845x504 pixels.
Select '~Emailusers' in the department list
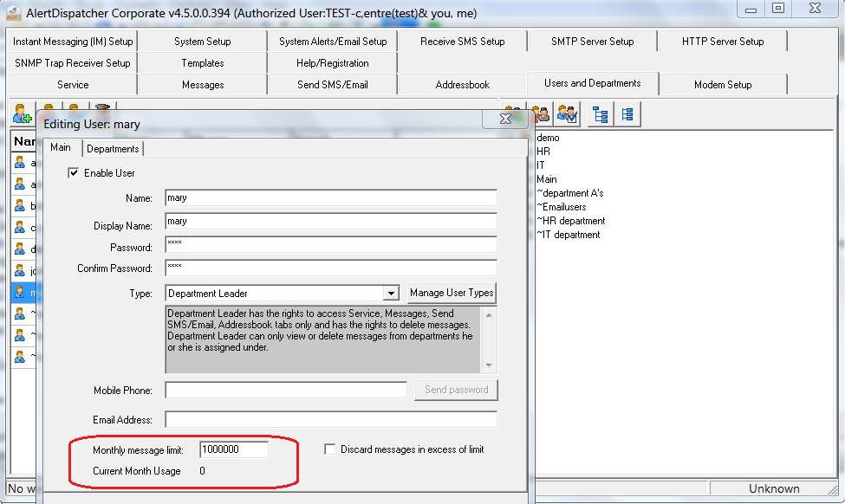tap(562, 207)
